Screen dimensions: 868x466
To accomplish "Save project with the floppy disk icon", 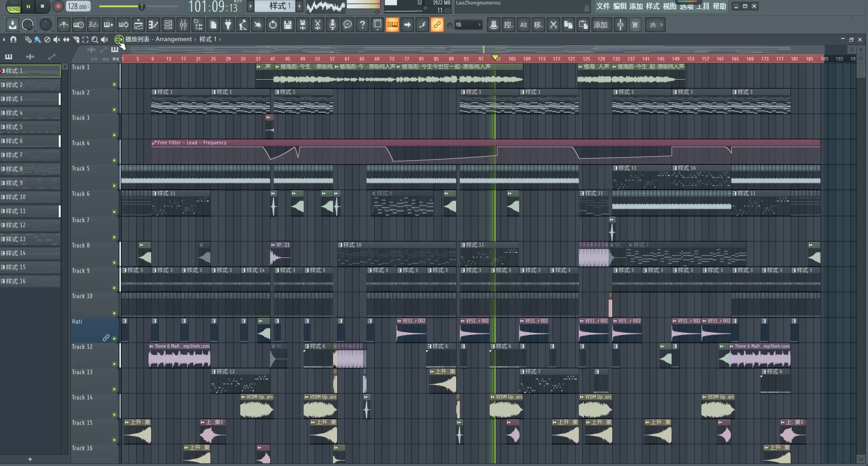I will pyautogui.click(x=288, y=24).
